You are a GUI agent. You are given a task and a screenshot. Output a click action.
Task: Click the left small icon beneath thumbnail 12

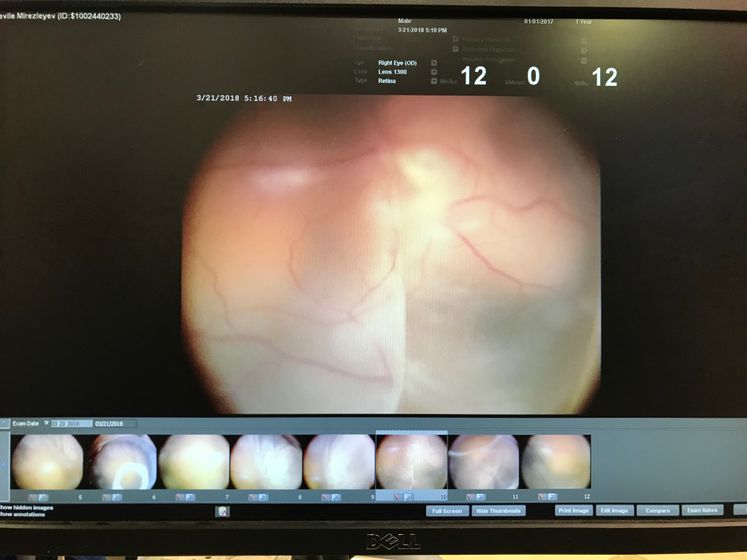(x=543, y=497)
